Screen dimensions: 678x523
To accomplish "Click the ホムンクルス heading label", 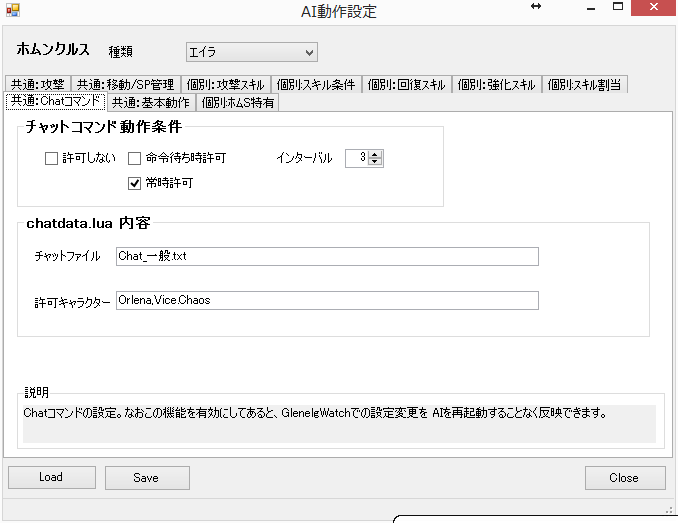I will pos(53,49).
